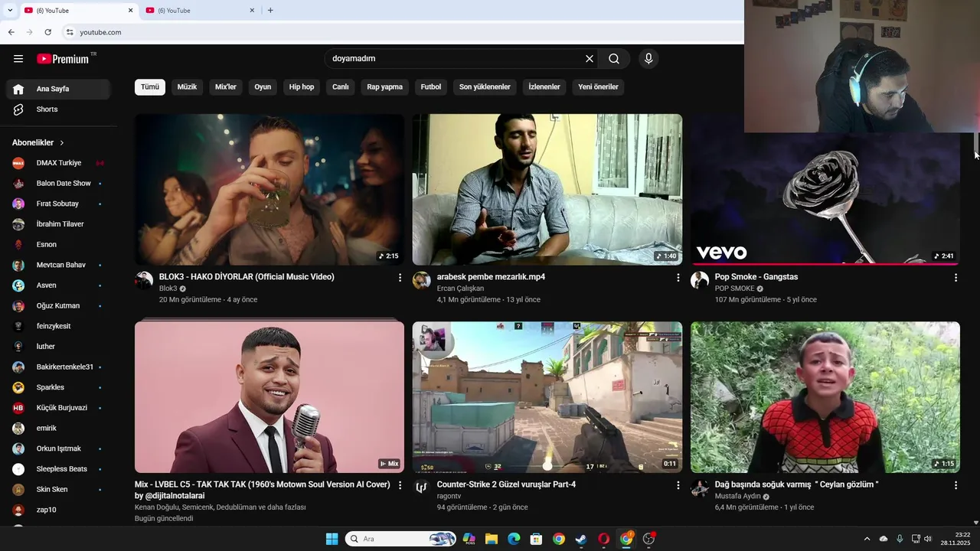Select the Canlı filter chip
This screenshot has width=980, height=551.
coord(341,87)
